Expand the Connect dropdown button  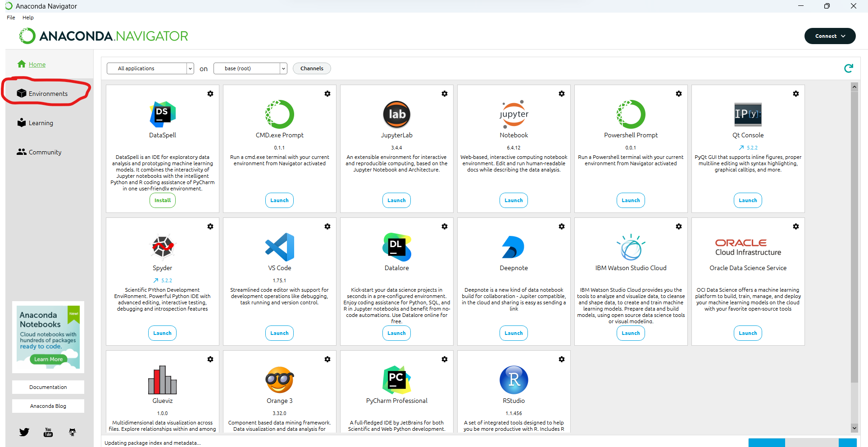click(830, 36)
